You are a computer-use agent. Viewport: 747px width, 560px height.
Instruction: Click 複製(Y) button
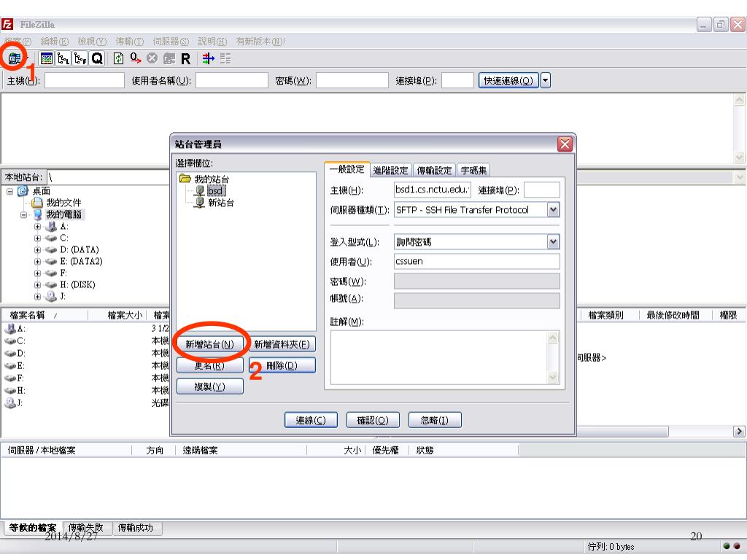click(209, 386)
